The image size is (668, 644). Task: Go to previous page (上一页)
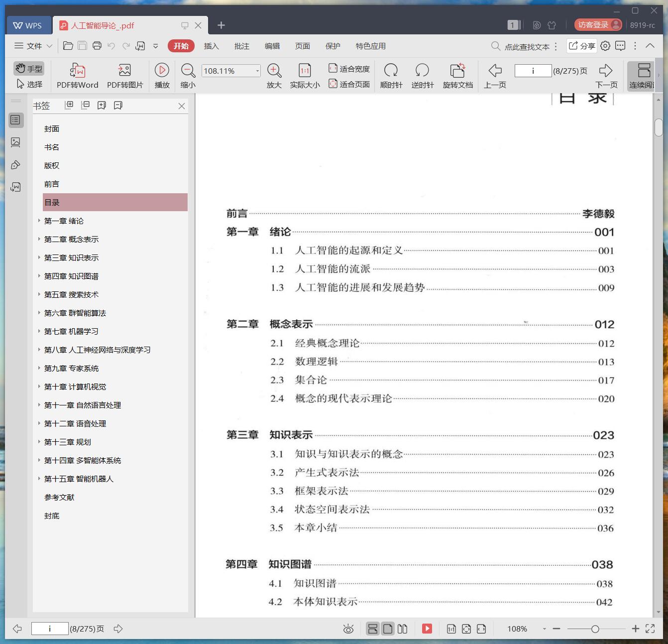pyautogui.click(x=495, y=76)
